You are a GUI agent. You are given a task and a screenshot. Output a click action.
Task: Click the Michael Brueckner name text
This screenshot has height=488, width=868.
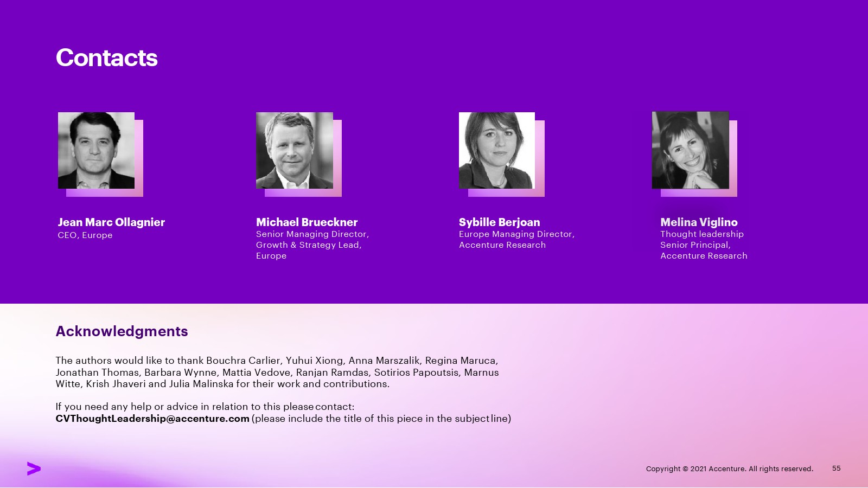click(307, 222)
